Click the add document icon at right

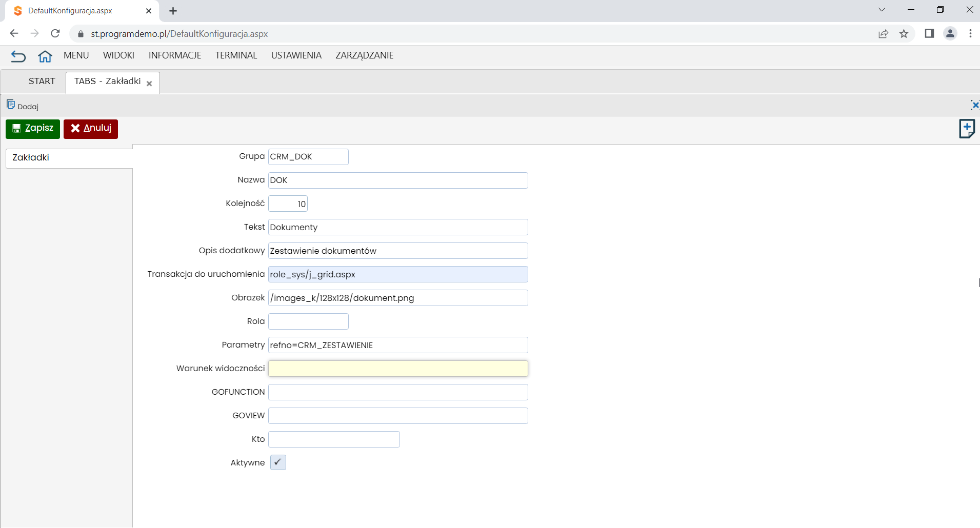[967, 129]
